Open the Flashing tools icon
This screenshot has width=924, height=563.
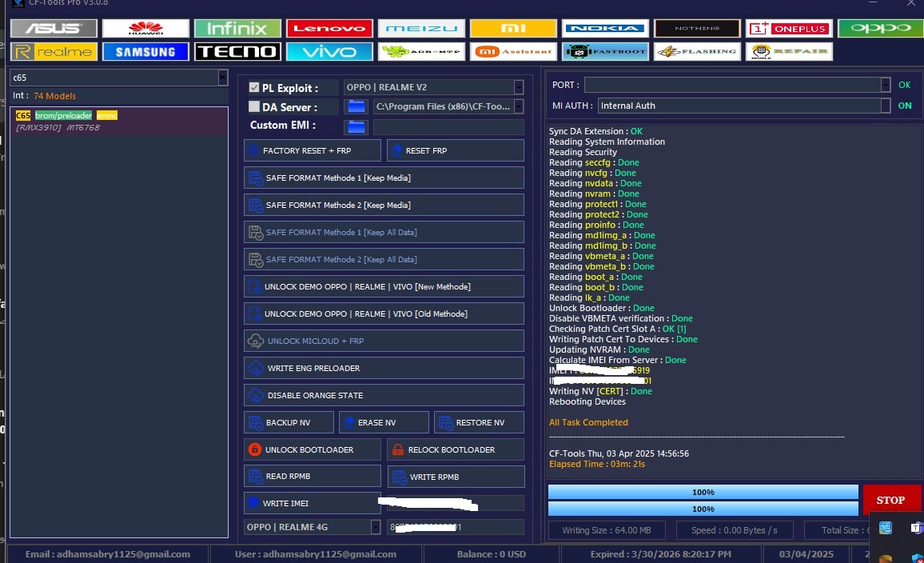697,52
